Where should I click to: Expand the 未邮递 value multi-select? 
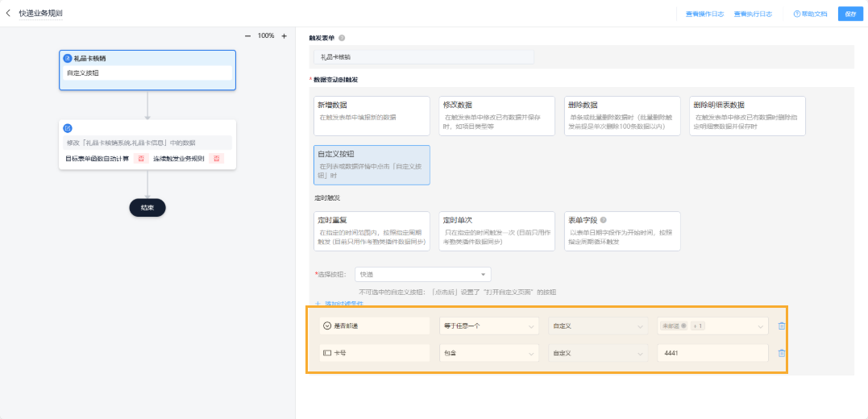pos(760,326)
